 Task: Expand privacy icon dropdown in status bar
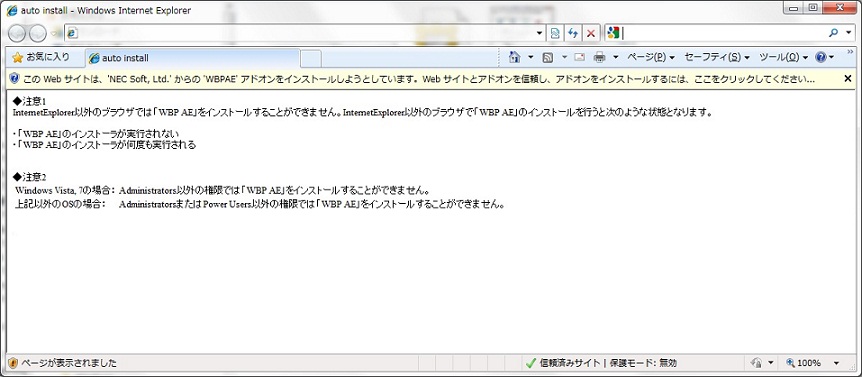point(771,363)
